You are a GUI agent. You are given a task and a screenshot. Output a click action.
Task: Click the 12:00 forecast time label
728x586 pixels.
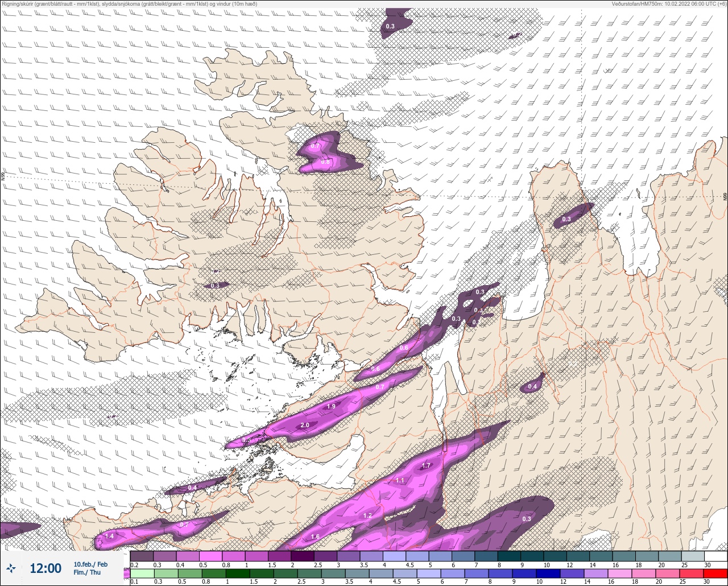click(x=45, y=568)
